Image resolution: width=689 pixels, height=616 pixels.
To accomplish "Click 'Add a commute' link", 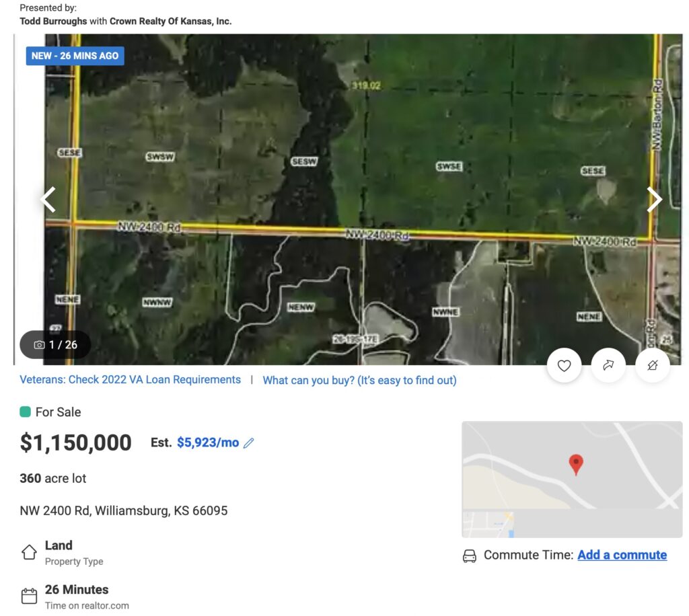I will point(622,555).
